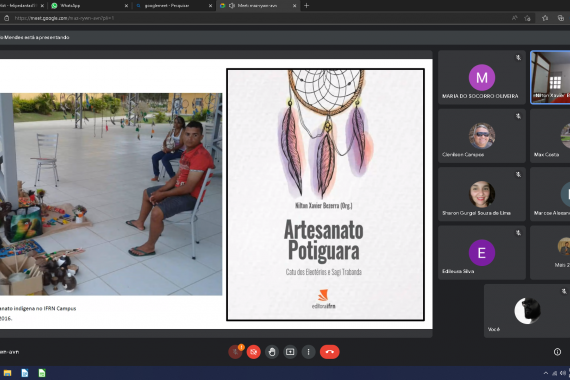Open the volume control in system tray
This screenshot has height=380, width=570.
coord(563,373)
